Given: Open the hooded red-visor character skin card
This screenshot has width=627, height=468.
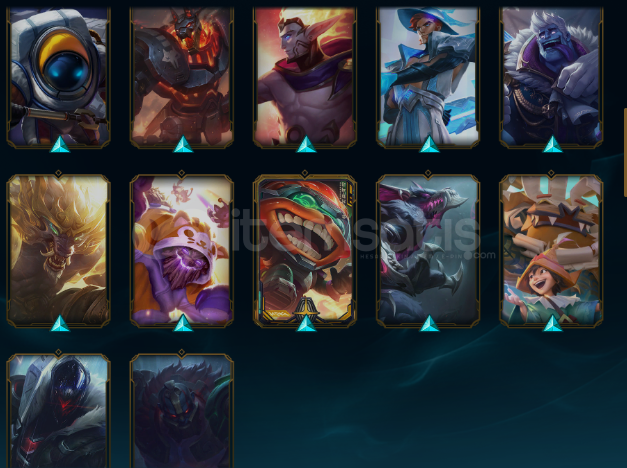Looking at the screenshot, I should [58, 411].
